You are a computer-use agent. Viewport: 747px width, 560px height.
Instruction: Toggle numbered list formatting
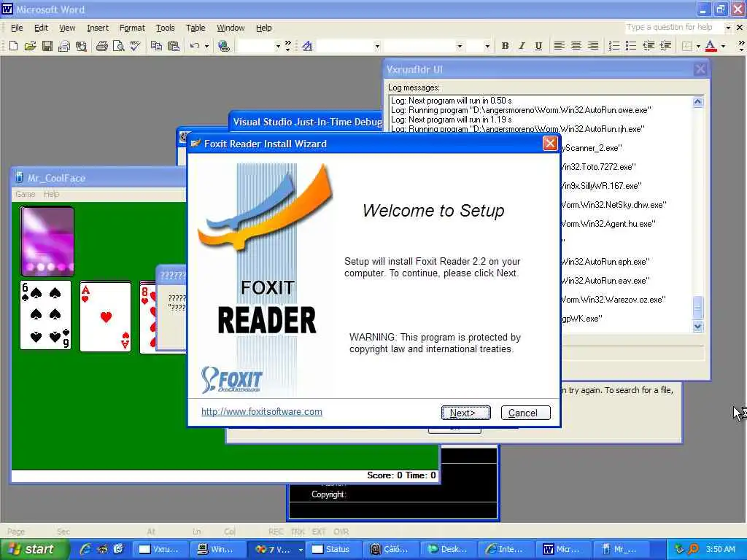[614, 46]
